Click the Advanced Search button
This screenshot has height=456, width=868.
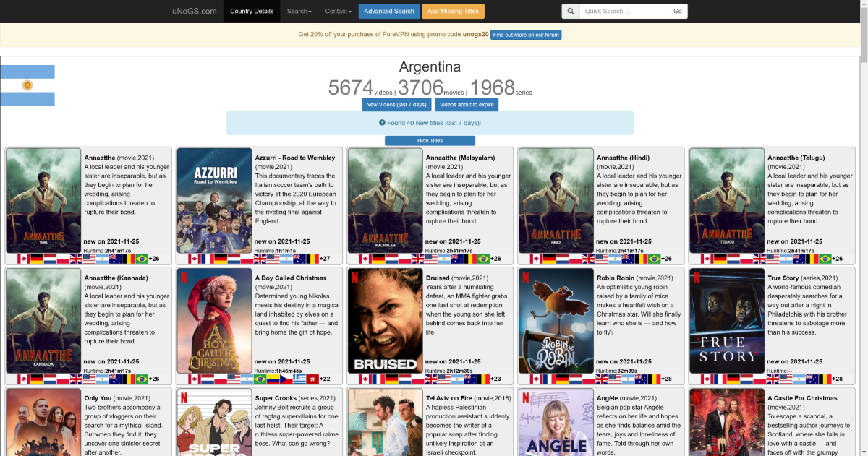pos(389,11)
